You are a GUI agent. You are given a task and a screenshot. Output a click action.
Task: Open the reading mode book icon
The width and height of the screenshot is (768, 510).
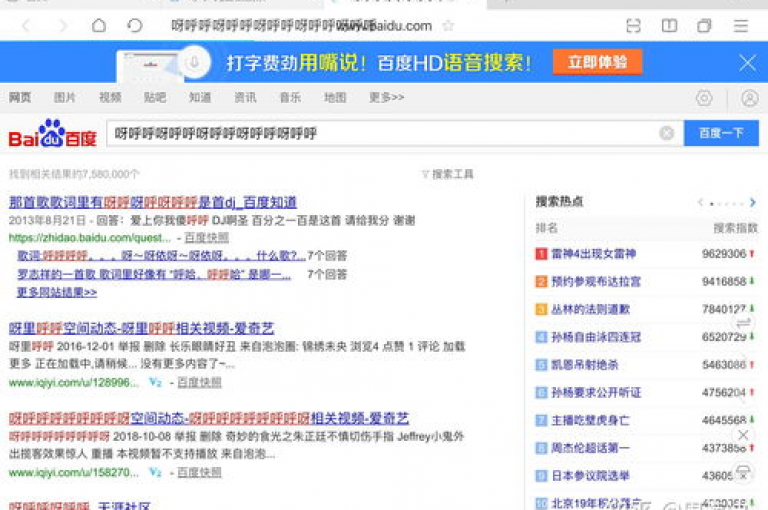pos(669,25)
